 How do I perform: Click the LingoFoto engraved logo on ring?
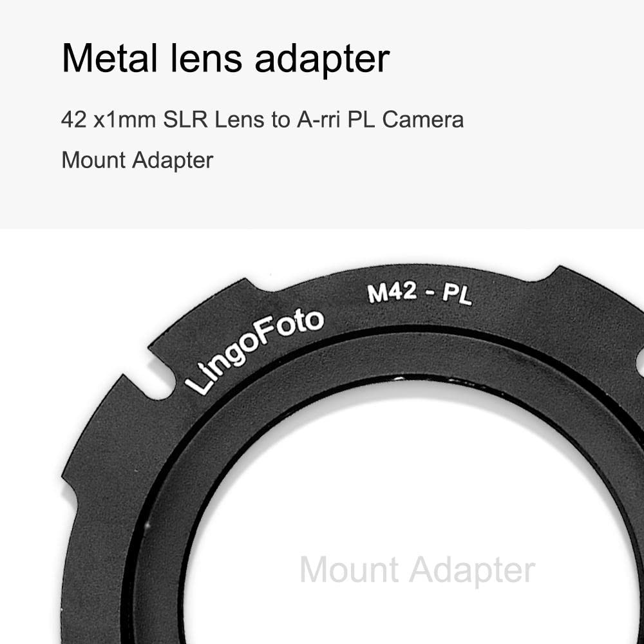click(254, 351)
